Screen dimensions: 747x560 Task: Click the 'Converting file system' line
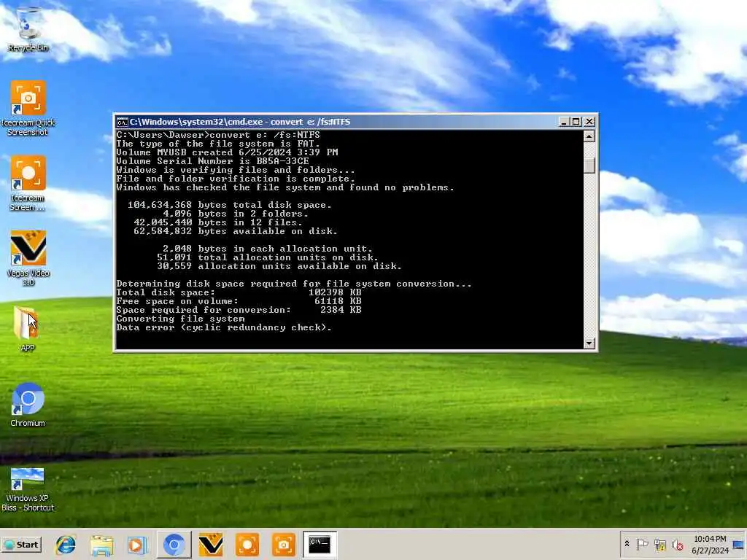click(x=181, y=319)
